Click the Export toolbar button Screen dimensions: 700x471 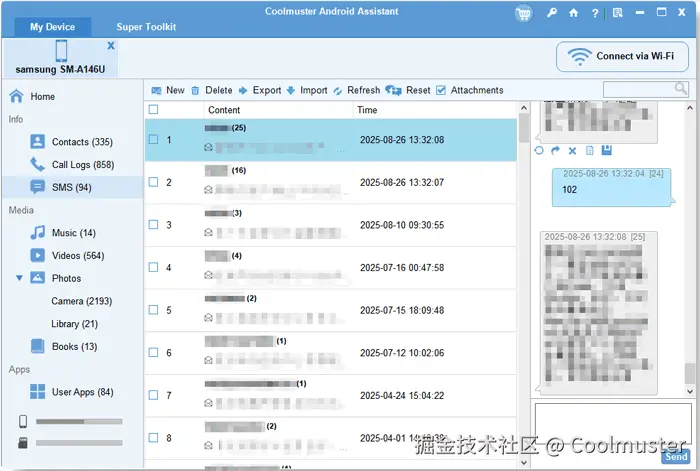[260, 90]
